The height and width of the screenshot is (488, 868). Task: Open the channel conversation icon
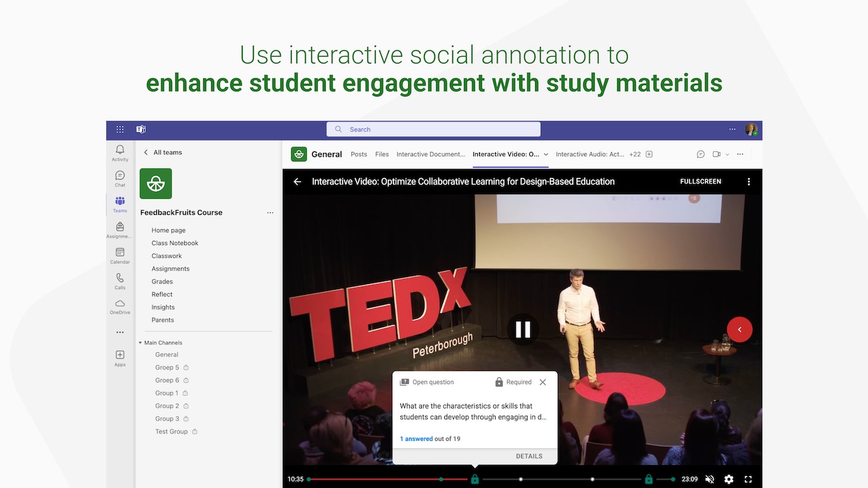(x=701, y=154)
